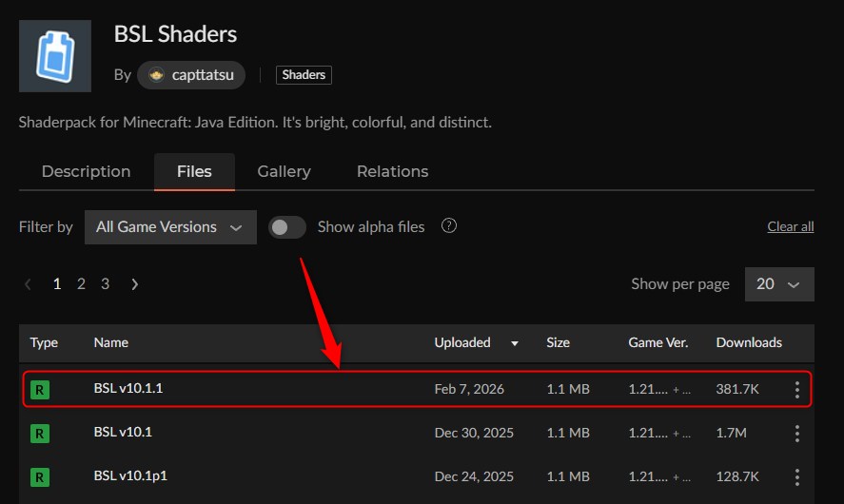844x504 pixels.
Task: Click game version cell of BSL v10.1p1
Action: tap(659, 477)
